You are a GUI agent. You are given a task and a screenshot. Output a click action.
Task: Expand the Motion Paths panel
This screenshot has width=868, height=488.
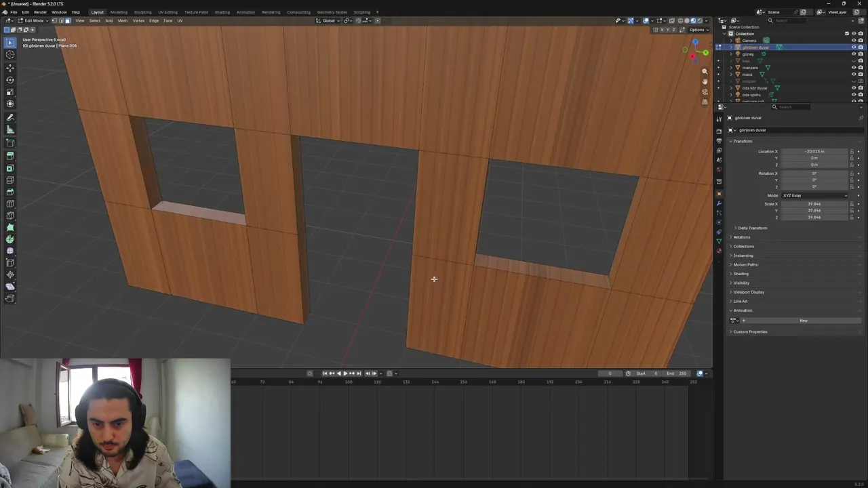745,265
